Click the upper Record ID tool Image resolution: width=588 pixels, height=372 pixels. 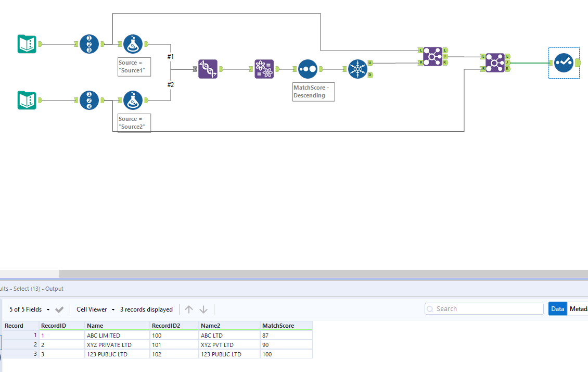click(88, 44)
